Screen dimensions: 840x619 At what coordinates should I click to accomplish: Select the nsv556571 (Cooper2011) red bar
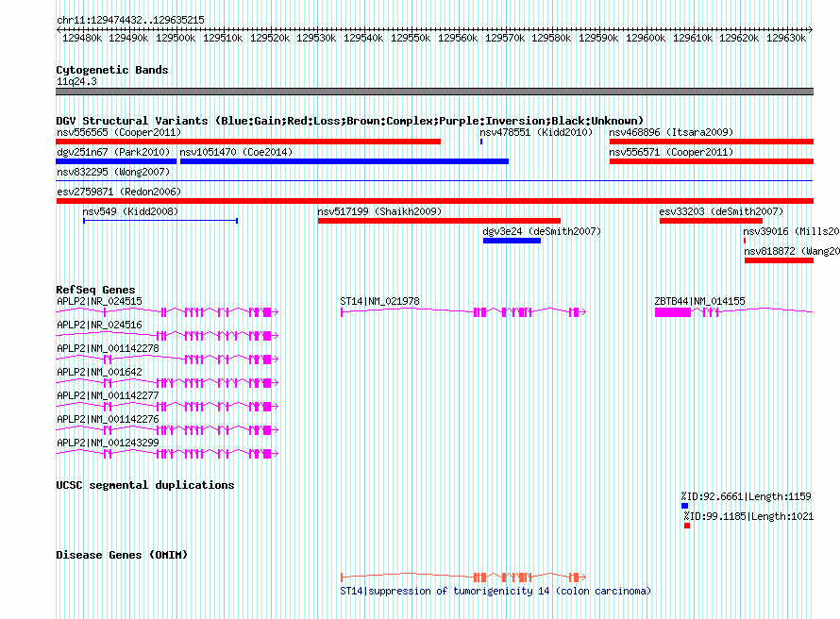pyautogui.click(x=712, y=161)
